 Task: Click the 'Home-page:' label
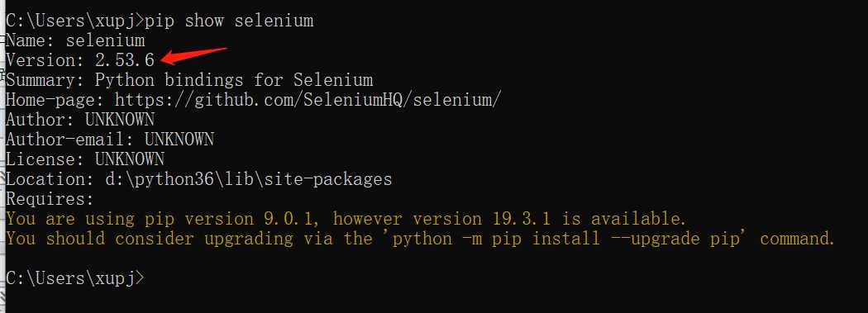click(x=55, y=100)
